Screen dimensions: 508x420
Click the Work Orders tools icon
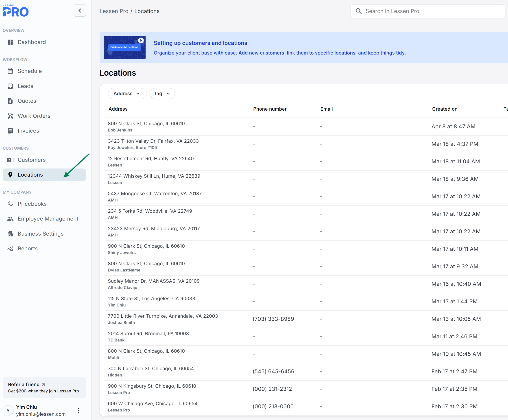point(10,116)
